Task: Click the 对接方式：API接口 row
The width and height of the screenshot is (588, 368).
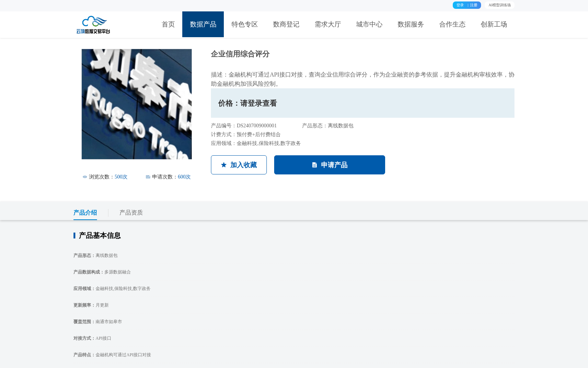Action: 92,338
